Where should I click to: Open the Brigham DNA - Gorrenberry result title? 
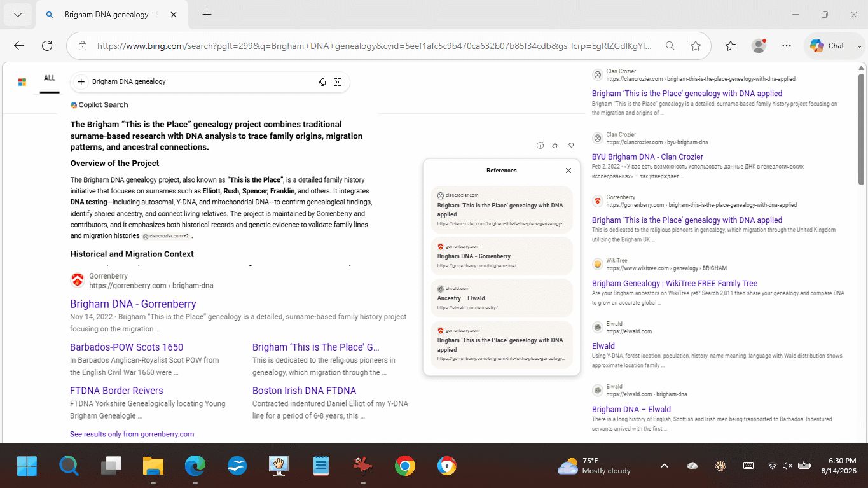click(x=133, y=304)
